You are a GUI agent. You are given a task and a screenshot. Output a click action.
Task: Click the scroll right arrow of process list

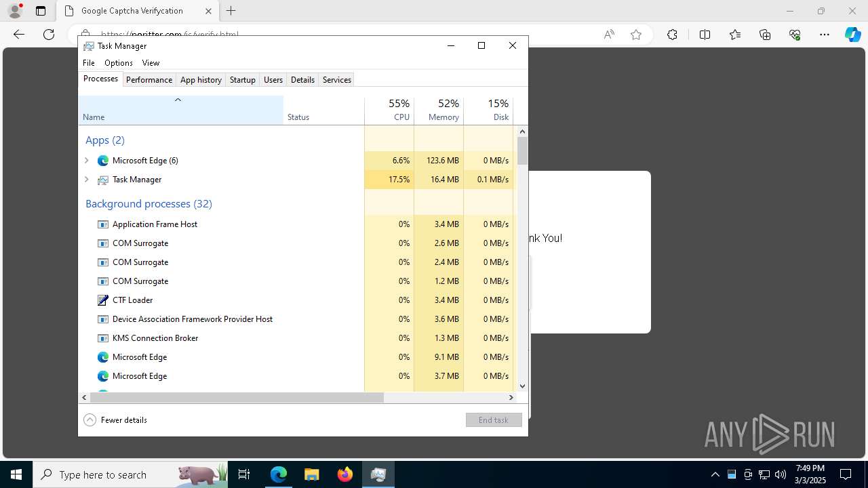coord(511,398)
